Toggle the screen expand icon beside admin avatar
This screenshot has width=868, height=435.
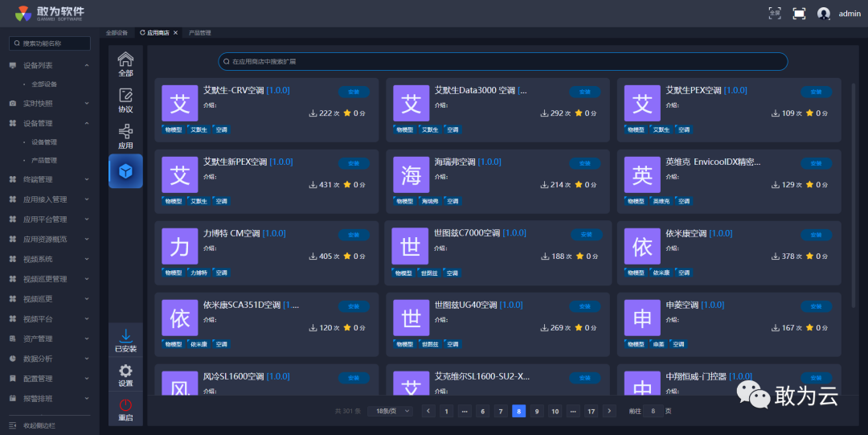(799, 14)
